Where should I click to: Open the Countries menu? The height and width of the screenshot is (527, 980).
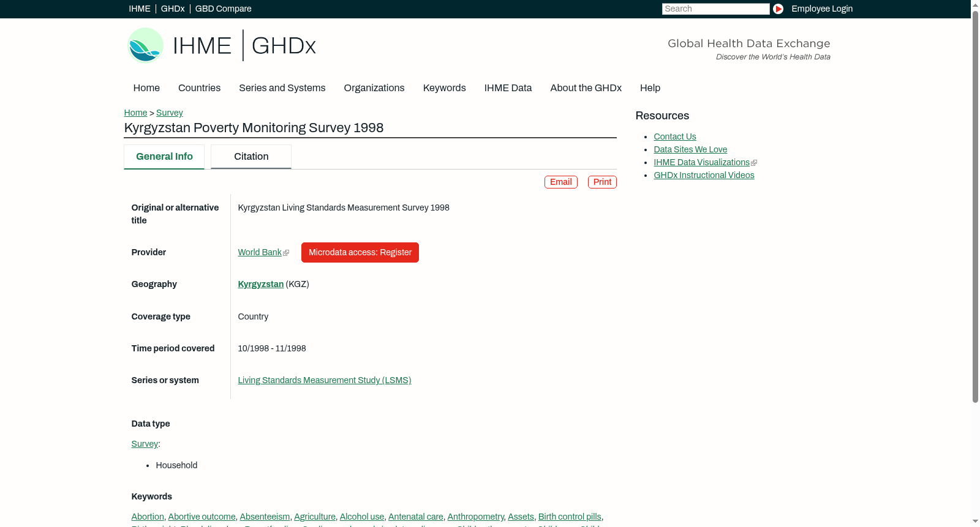point(199,88)
